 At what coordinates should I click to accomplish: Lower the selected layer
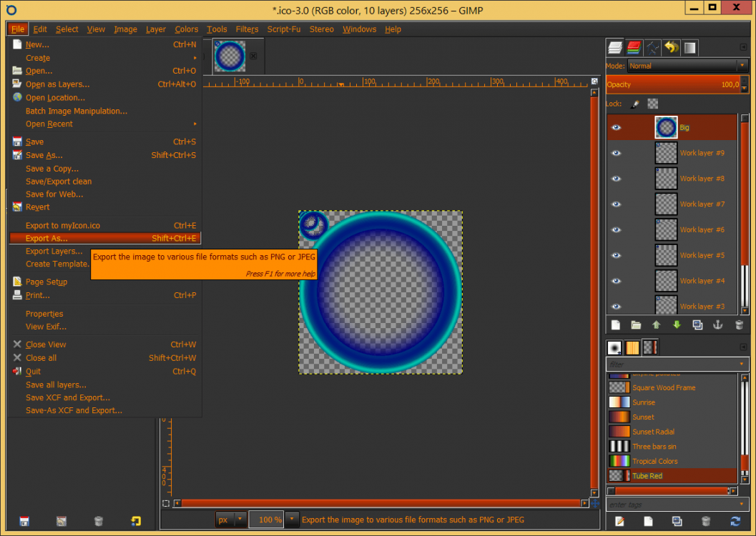point(677,325)
